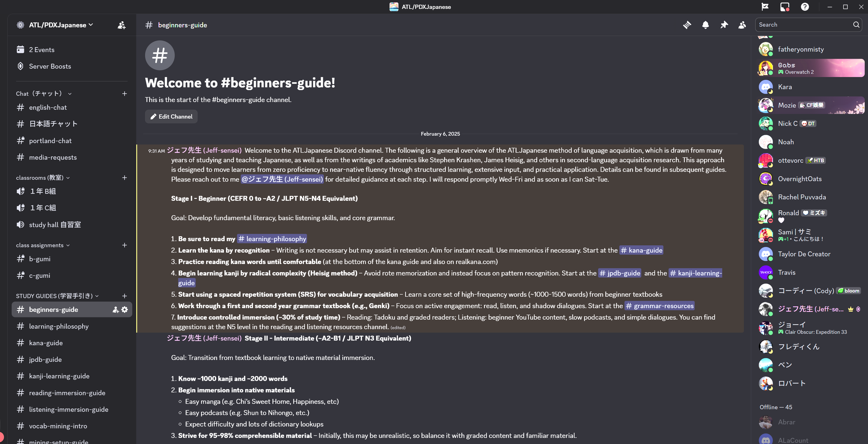Open pinned messages pin icon
This screenshot has width=868, height=444.
coord(724,25)
